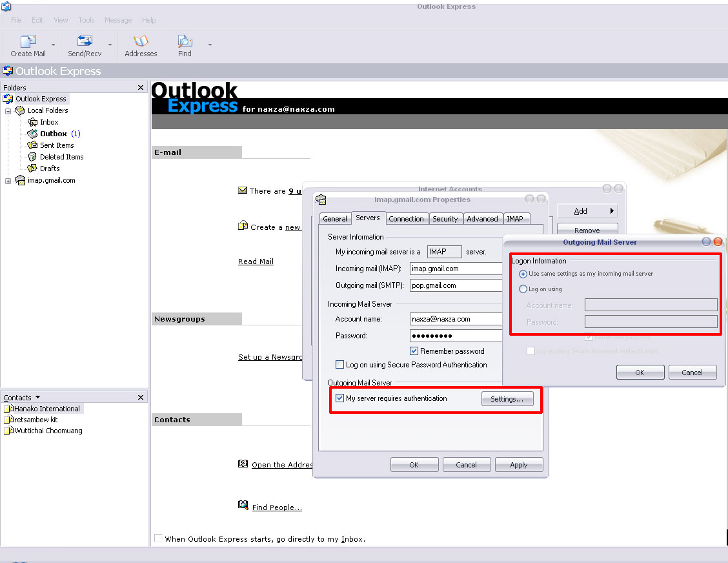Open the File menu

pyautogui.click(x=16, y=20)
